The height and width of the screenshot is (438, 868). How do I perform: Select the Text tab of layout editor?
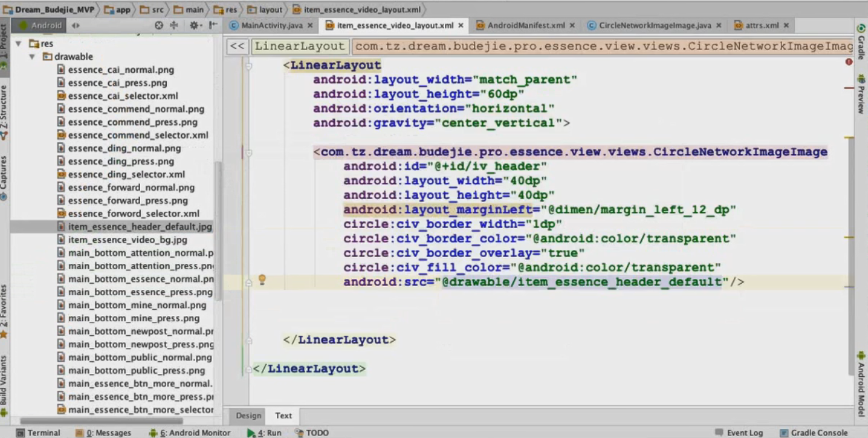click(283, 416)
